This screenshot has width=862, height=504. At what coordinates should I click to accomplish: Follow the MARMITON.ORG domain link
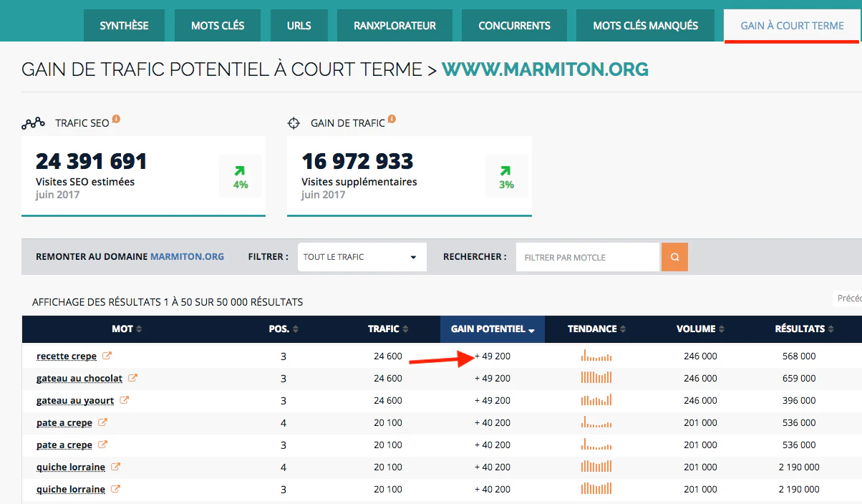pyautogui.click(x=187, y=256)
